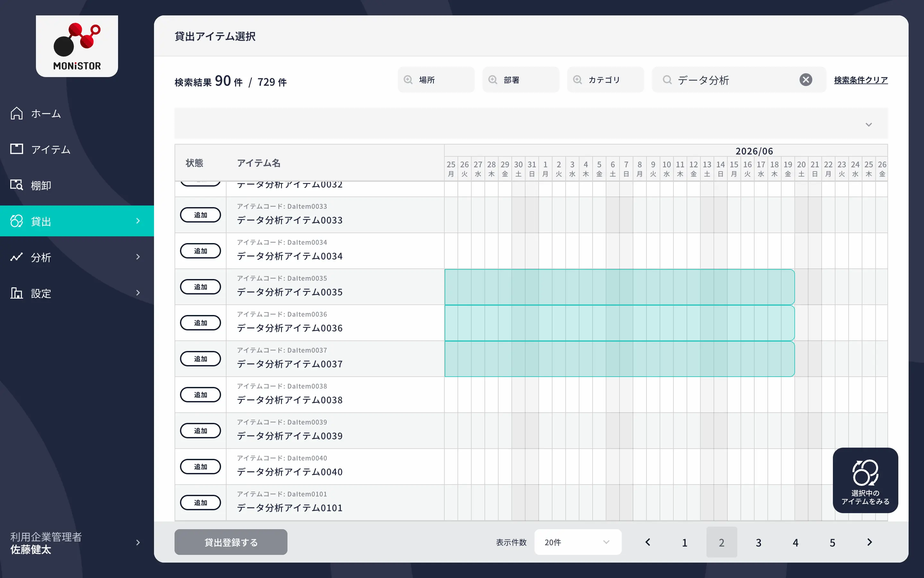Click the 貸出アイテム選択 page title

[x=215, y=36]
